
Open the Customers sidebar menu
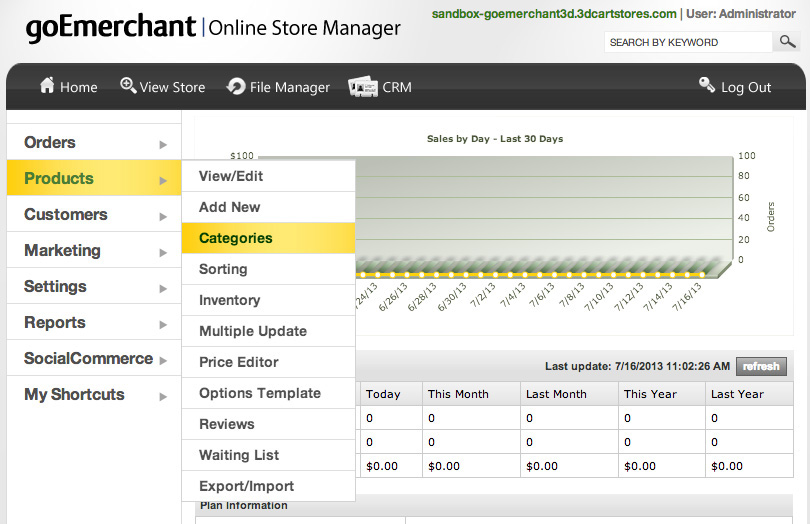coord(94,214)
